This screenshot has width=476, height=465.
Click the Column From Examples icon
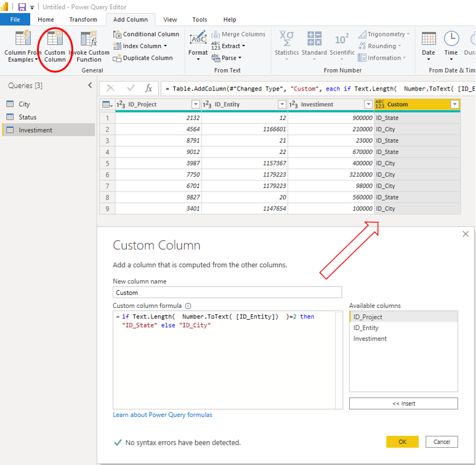pyautogui.click(x=23, y=38)
